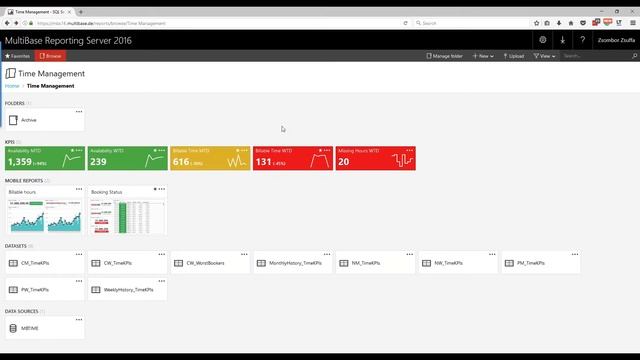Click the CW_TimeKPIs dataset icon
640x360 pixels.
coord(96,263)
